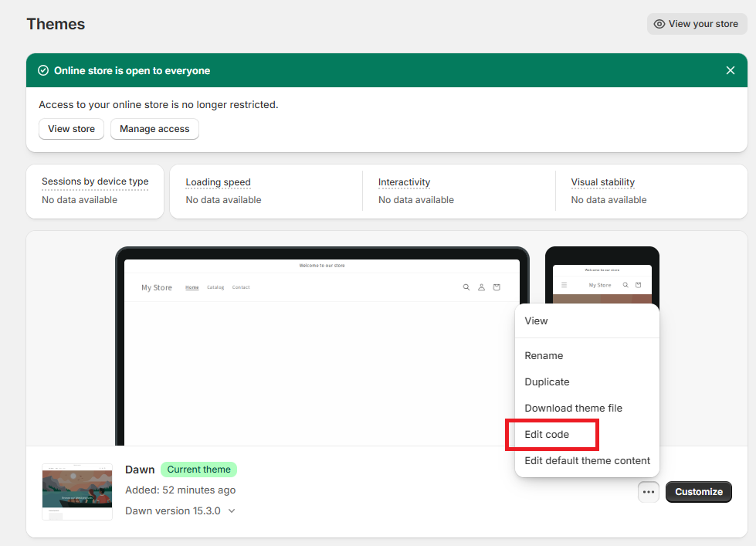Click the View store button
Viewport: 756px width, 546px height.
(x=71, y=129)
